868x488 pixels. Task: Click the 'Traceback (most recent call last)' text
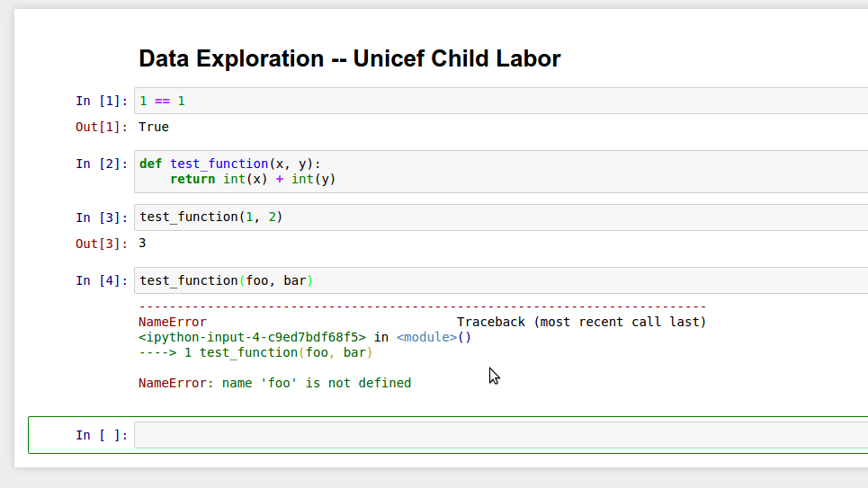(581, 322)
